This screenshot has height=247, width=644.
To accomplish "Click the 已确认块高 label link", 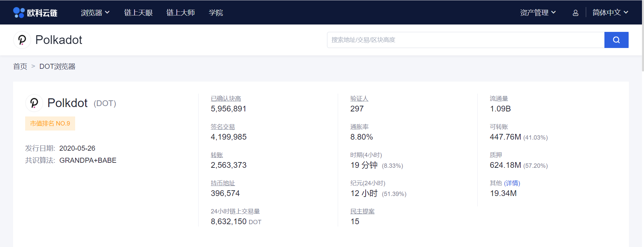I will (x=226, y=99).
